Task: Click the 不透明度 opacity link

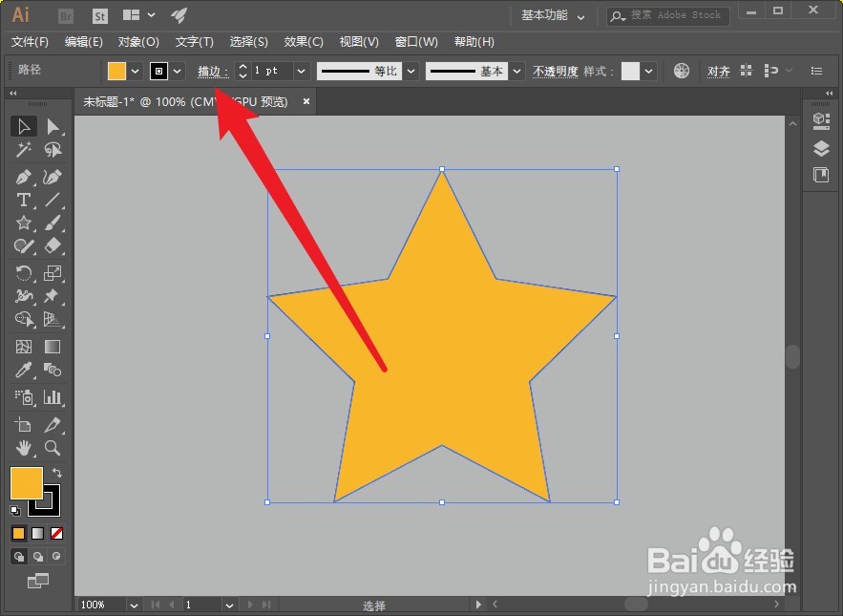Action: [x=556, y=72]
